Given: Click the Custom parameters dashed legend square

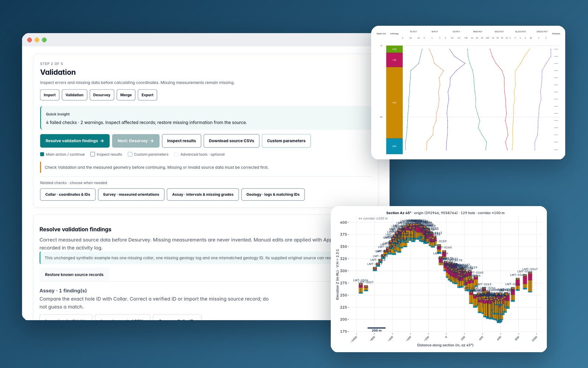Looking at the screenshot, I should (x=130, y=154).
